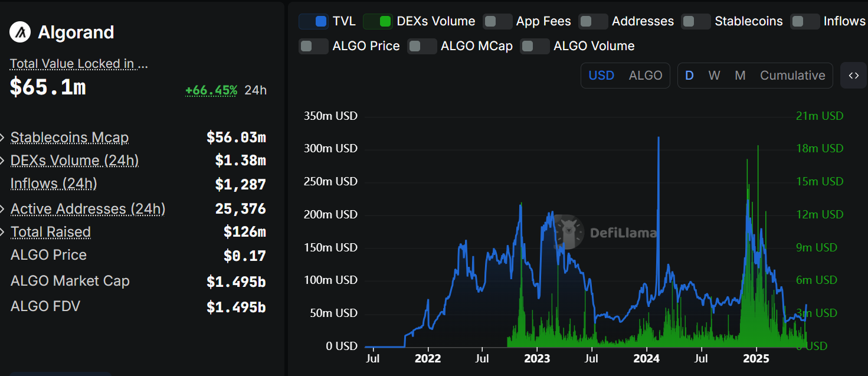Viewport: 868px width, 376px height.
Task: Show Inflows on the chart
Action: pos(805,22)
